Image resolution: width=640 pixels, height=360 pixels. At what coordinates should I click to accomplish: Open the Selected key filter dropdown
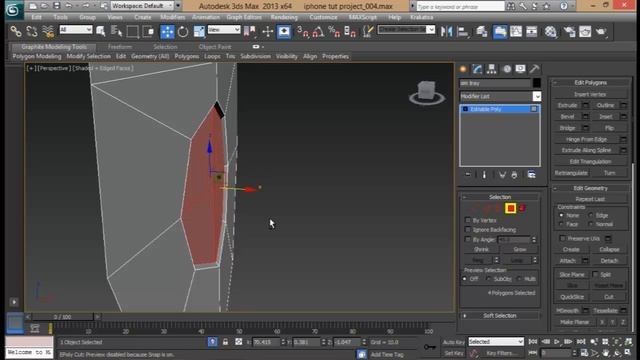(496, 341)
